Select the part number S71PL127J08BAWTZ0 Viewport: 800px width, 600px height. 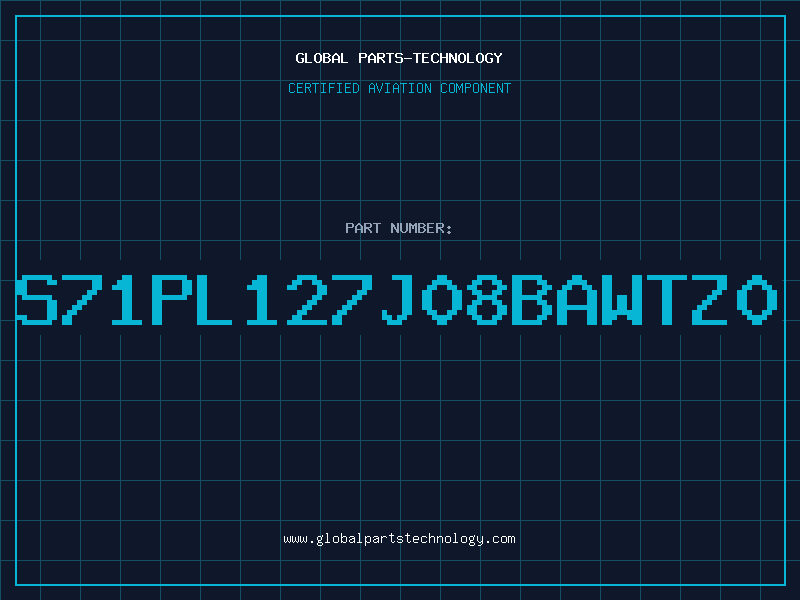(x=397, y=300)
